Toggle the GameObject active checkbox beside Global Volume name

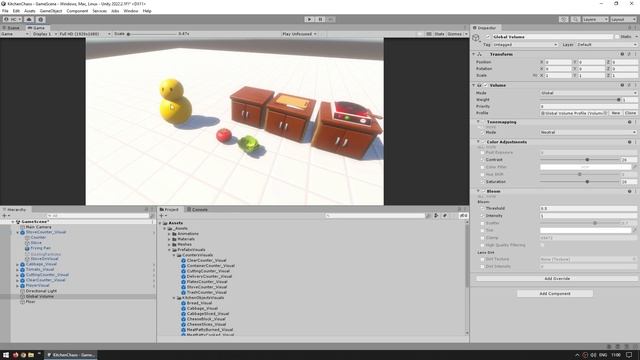coord(488,37)
